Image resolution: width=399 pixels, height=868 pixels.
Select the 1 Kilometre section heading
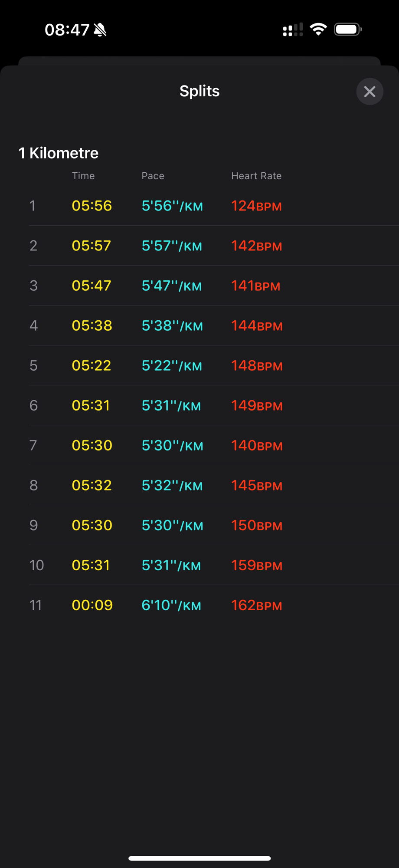point(59,153)
